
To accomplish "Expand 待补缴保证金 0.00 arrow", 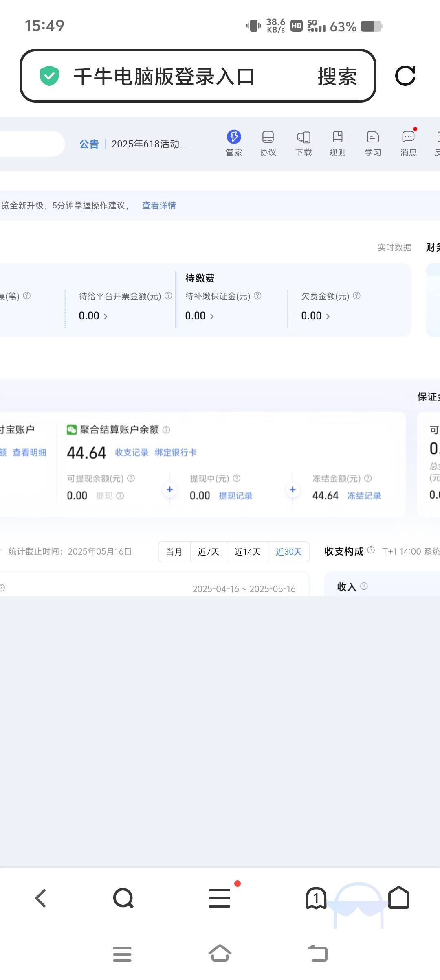I will tap(211, 317).
